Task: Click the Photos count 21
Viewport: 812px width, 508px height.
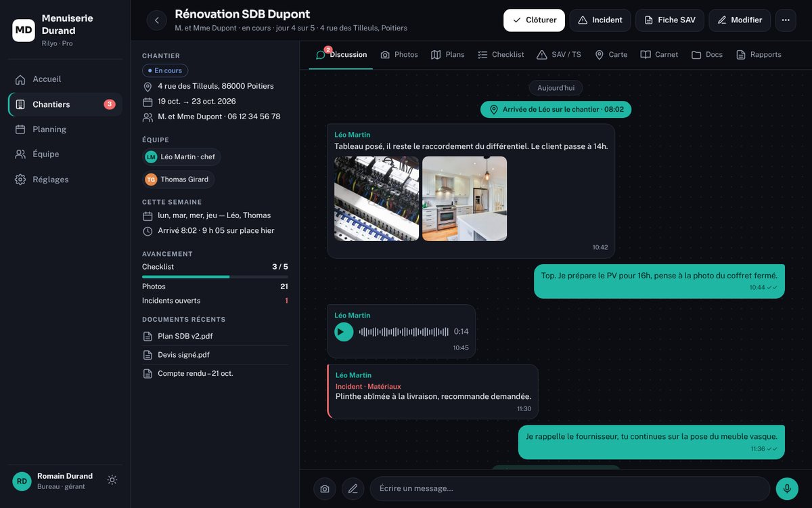Action: click(x=284, y=287)
